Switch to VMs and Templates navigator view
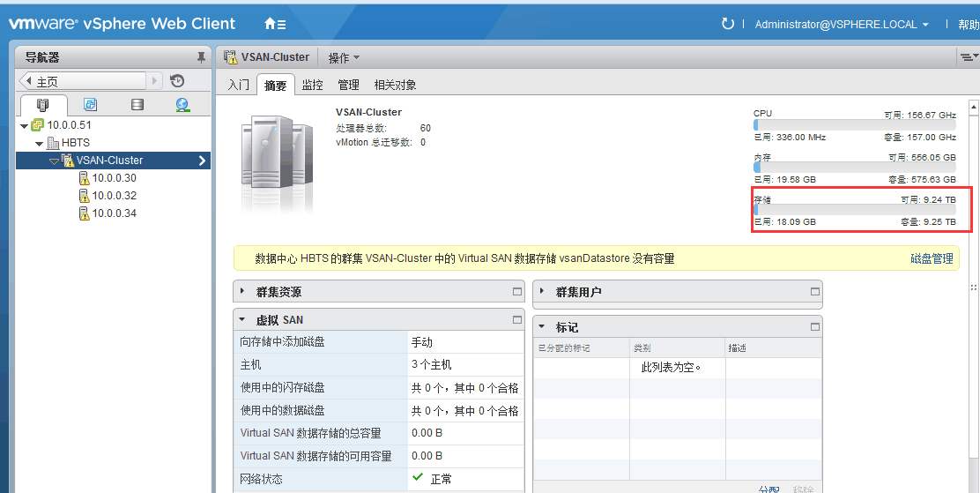 point(91,104)
